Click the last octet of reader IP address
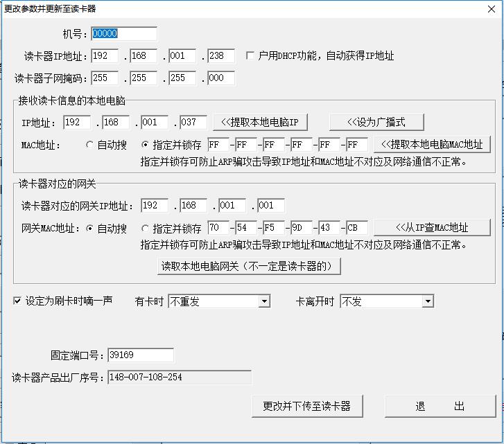Screen dimensions: 504x444 coord(220,55)
